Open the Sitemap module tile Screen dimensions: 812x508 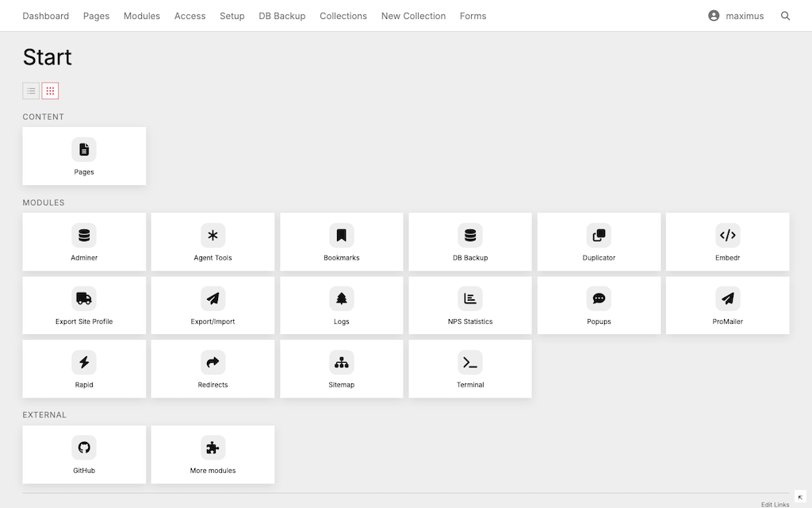pos(342,369)
